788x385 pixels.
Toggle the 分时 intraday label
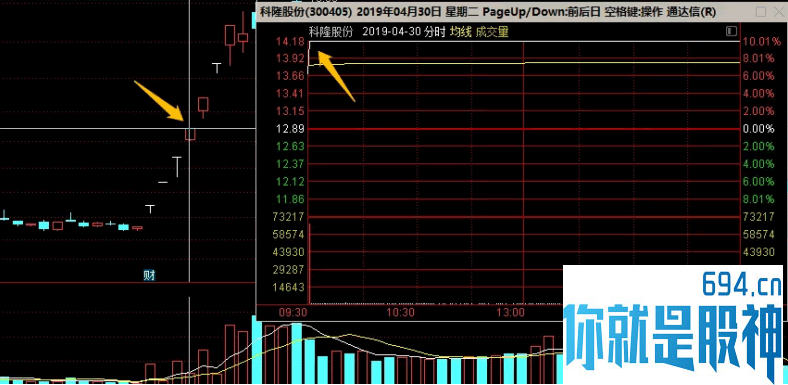[435, 32]
